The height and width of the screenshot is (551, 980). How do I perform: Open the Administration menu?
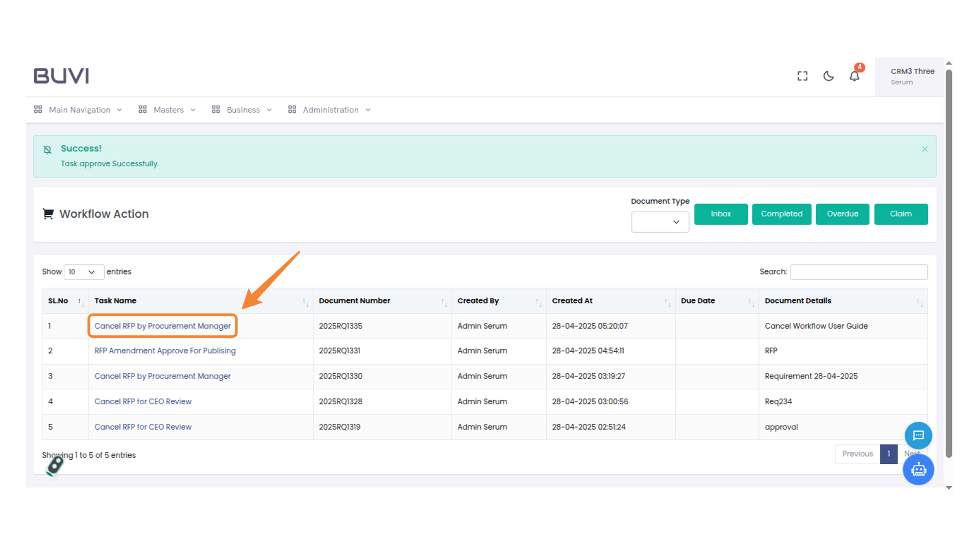pos(330,110)
